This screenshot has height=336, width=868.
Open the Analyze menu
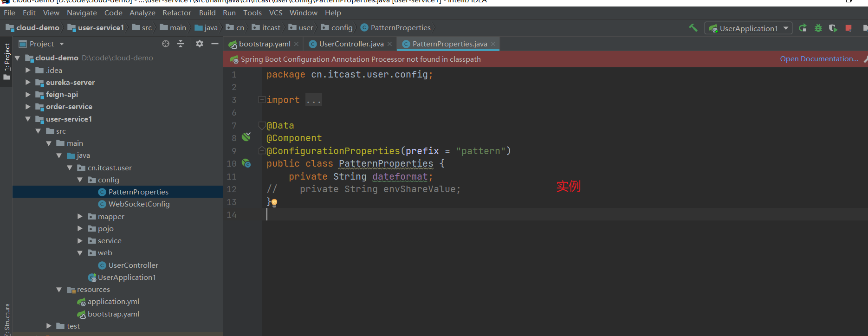[x=142, y=13]
